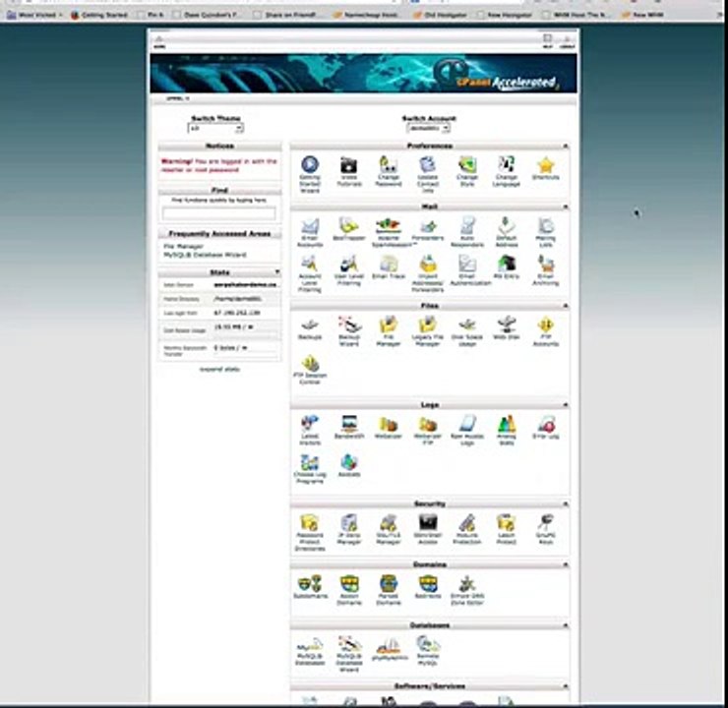Launch the phpMyAdmin icon
Screen dimensions: 728x708
(x=389, y=645)
